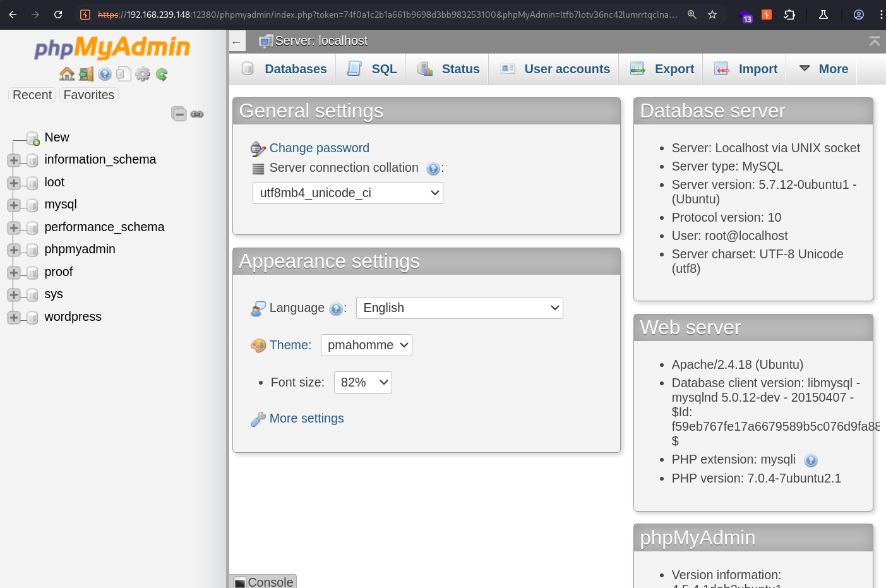886x588 pixels.
Task: Open navigation panel settings gear icon
Action: 143,75
